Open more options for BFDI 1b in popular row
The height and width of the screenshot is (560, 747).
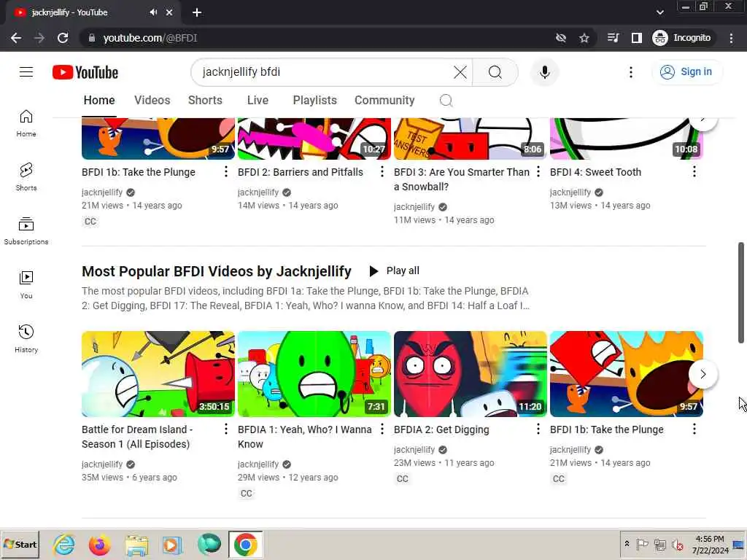[694, 429]
